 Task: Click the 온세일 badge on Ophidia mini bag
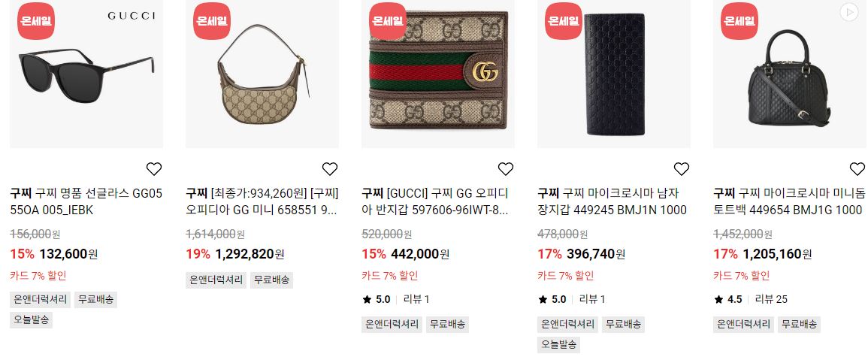pyautogui.click(x=211, y=21)
